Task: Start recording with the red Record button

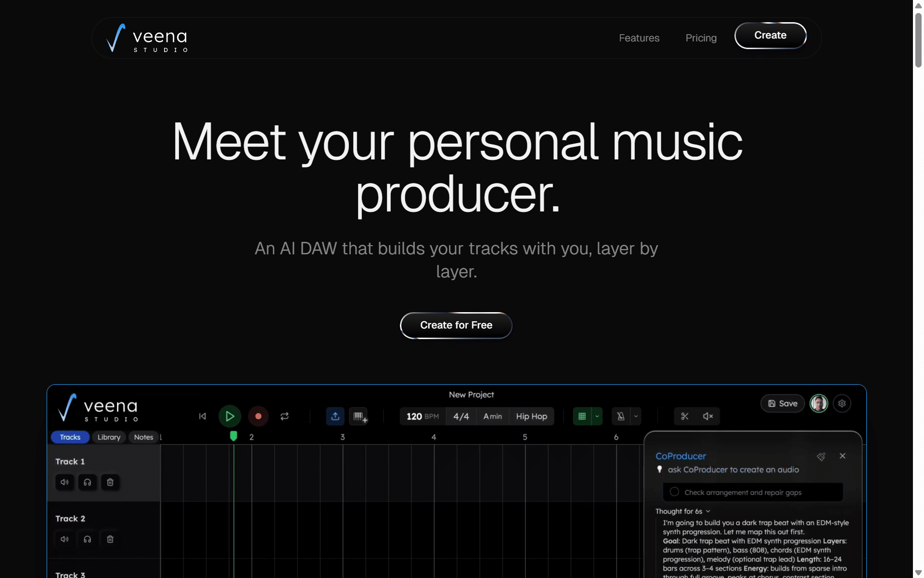Action: coord(258,416)
